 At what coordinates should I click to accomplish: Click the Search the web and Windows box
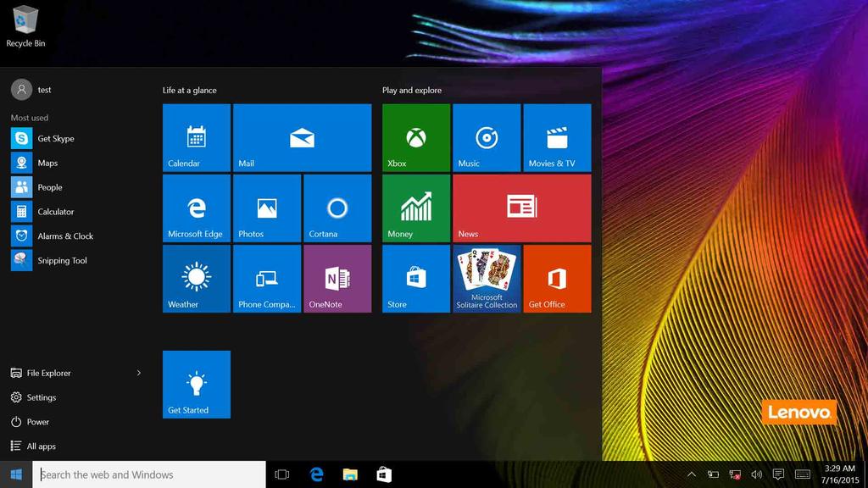[x=149, y=474]
